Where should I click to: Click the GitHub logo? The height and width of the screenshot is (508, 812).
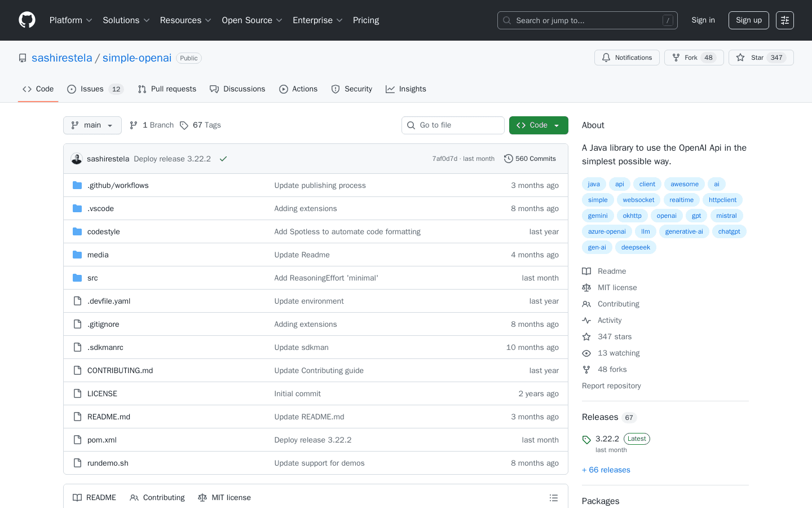pyautogui.click(x=27, y=20)
